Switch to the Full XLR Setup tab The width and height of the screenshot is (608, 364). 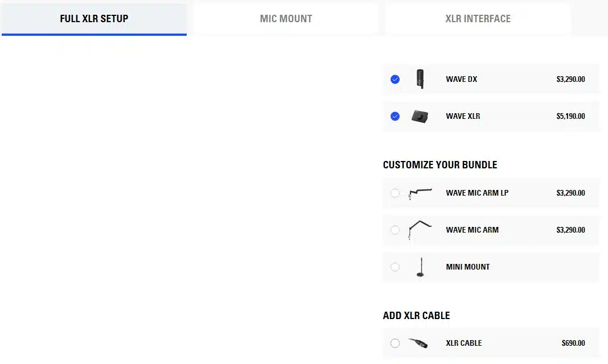(x=94, y=19)
